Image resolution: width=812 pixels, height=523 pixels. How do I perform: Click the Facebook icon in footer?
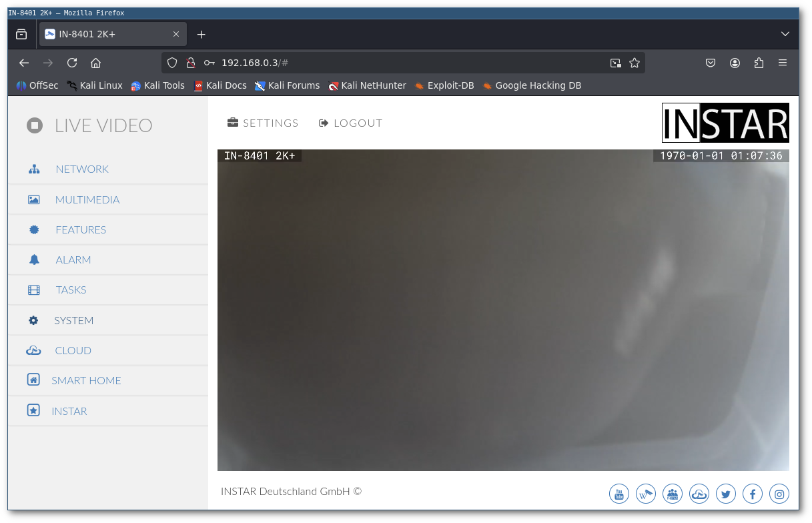[753, 494]
